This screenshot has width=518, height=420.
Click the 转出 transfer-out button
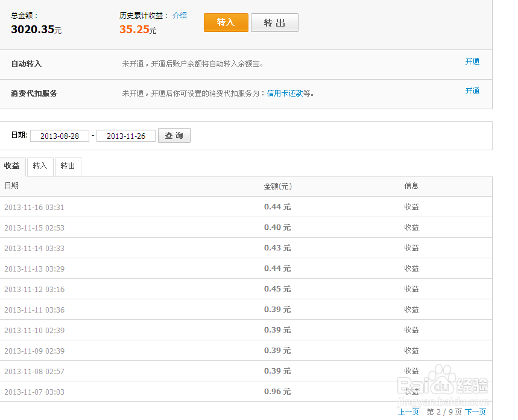point(274,22)
